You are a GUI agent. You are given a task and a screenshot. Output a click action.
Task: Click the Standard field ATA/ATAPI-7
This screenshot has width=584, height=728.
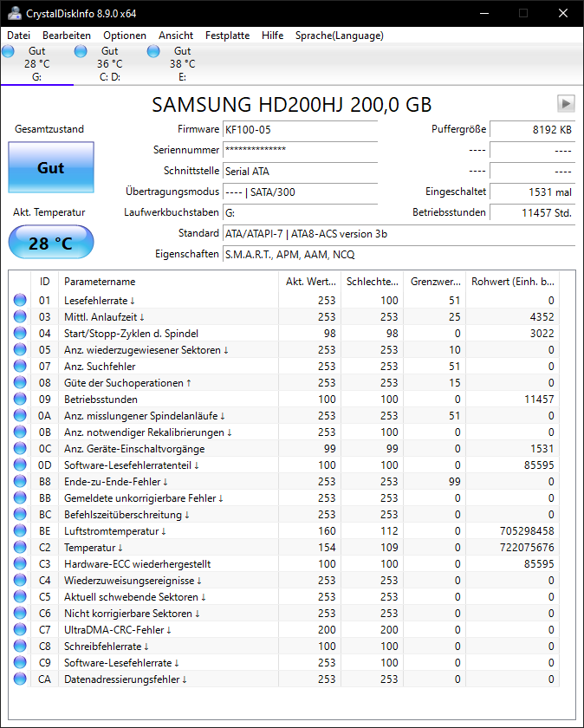coord(399,233)
